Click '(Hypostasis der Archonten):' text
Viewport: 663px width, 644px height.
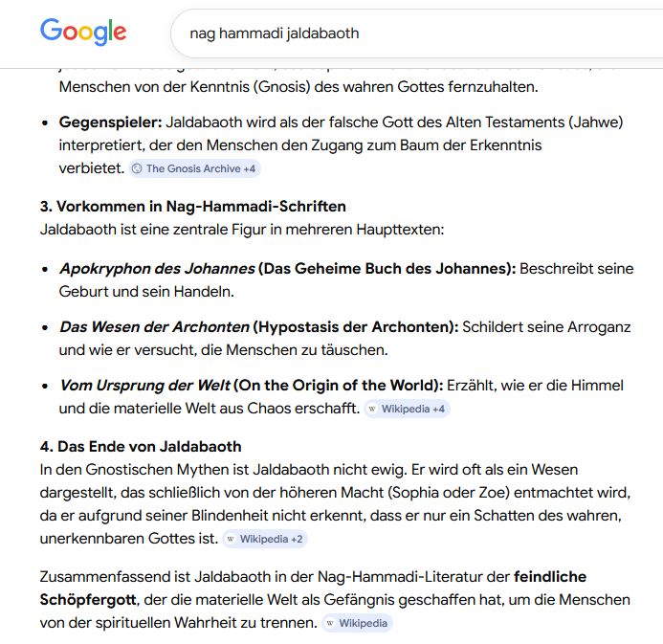point(356,326)
